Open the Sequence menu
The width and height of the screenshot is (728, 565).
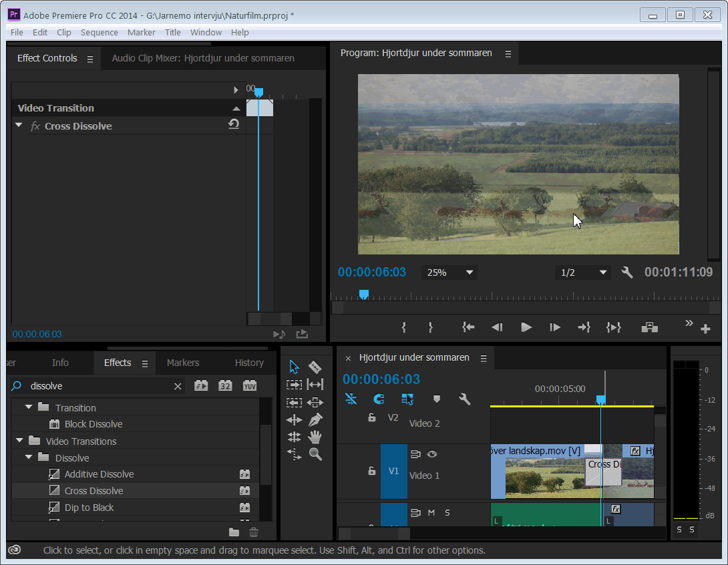99,32
